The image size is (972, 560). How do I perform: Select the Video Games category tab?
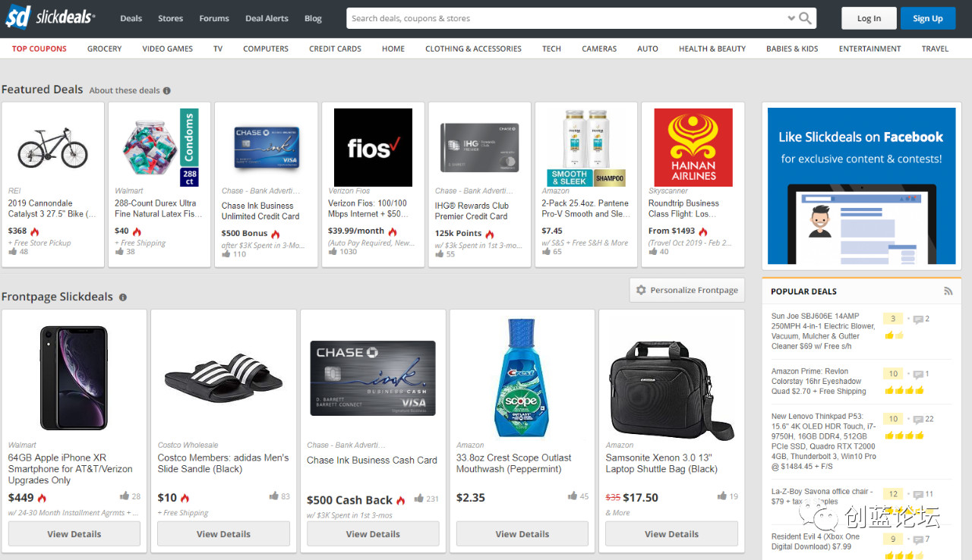[167, 49]
